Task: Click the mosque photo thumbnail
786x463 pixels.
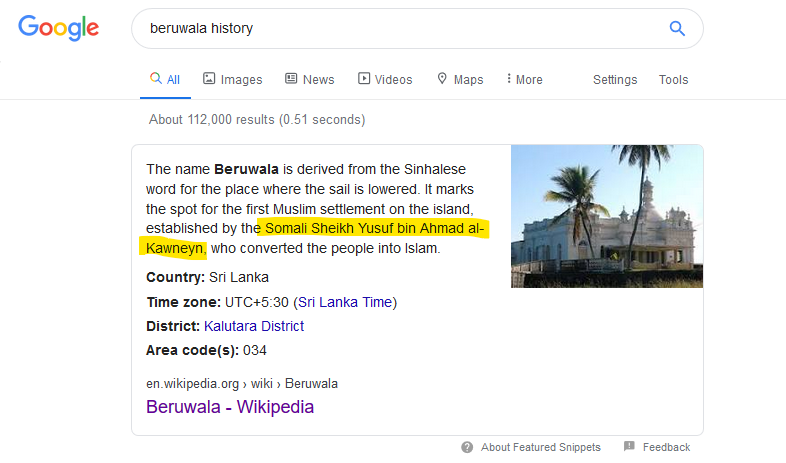Action: click(x=607, y=216)
